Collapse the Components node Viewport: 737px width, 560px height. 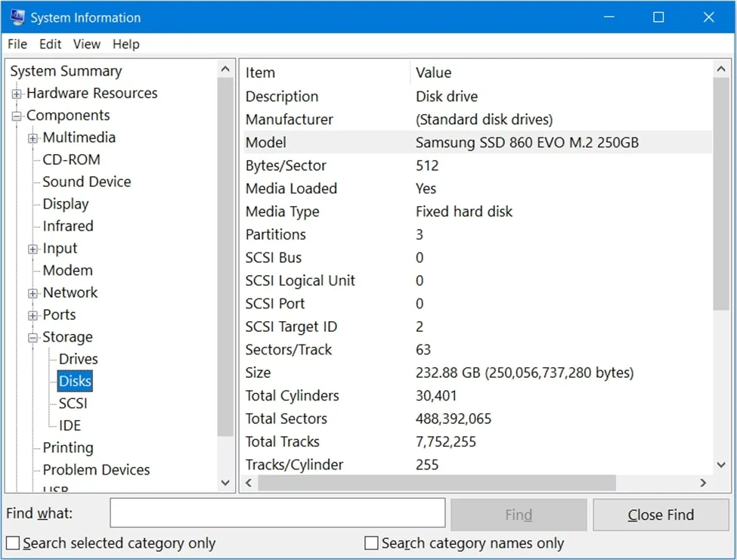[x=17, y=116]
